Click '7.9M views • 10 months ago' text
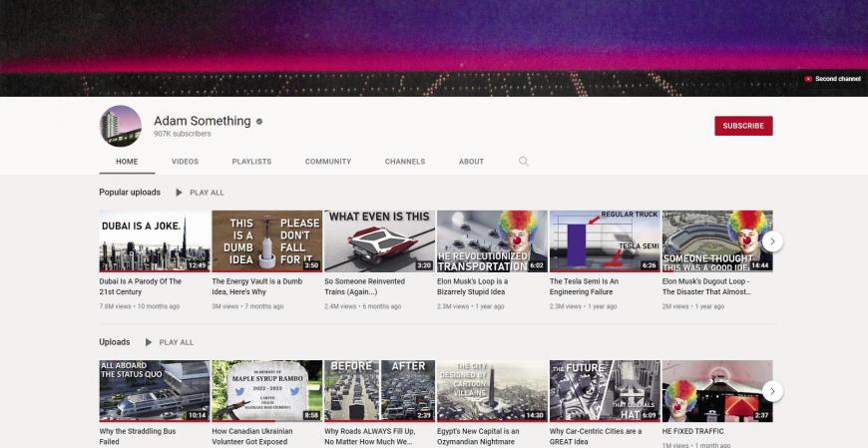 click(x=140, y=306)
